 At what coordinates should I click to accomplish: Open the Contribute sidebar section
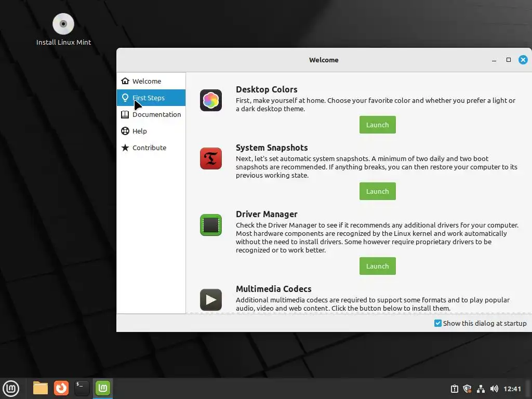tap(151, 148)
